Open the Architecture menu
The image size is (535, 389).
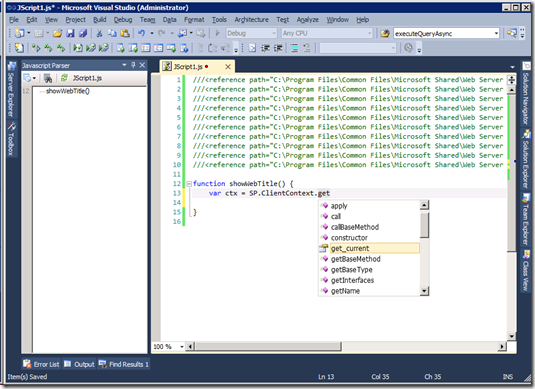click(x=251, y=20)
